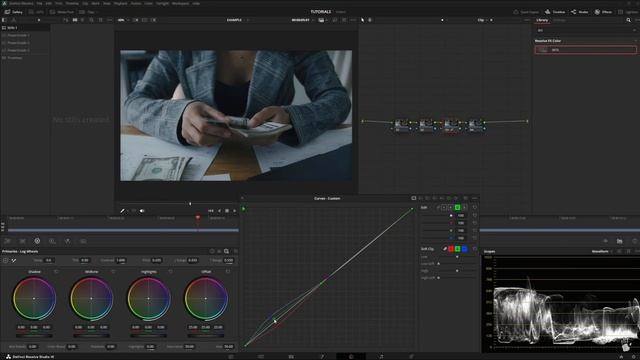Select the hand pan tool in the node editor
This screenshot has width=640, height=360.
tap(370, 20)
